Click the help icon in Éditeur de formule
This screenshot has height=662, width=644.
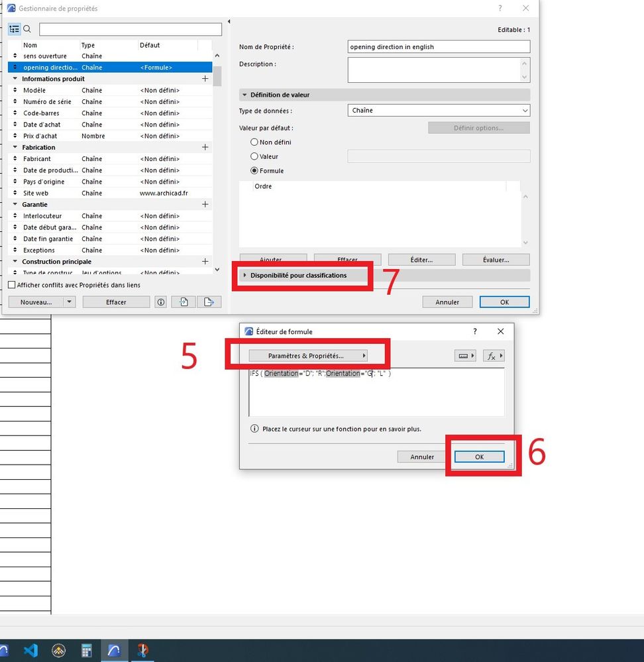(x=475, y=331)
